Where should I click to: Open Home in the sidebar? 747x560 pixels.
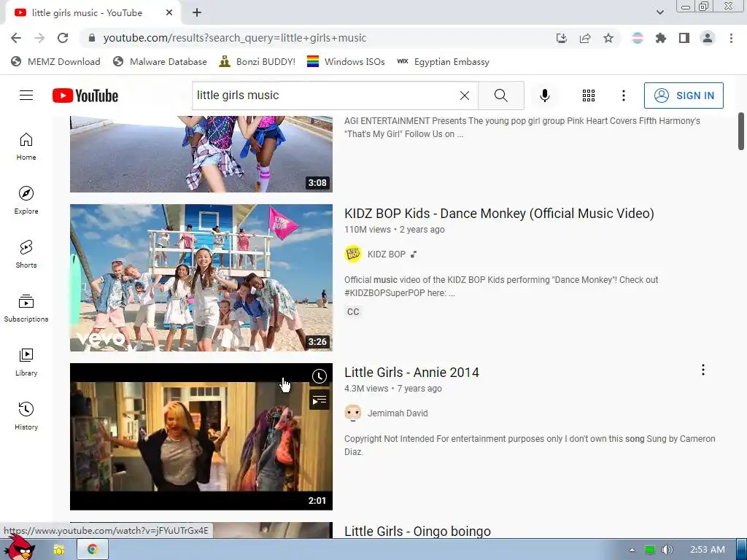pyautogui.click(x=26, y=146)
